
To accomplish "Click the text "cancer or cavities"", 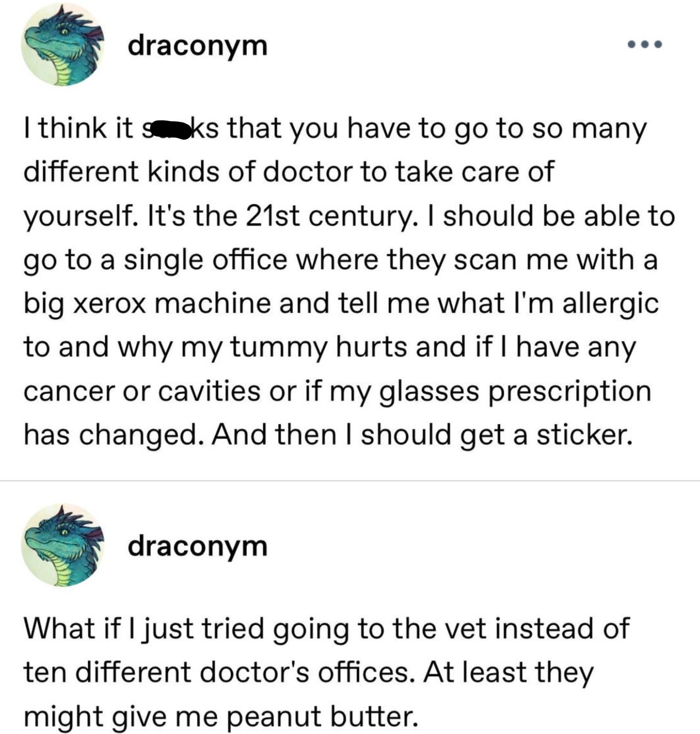I will point(141,391).
